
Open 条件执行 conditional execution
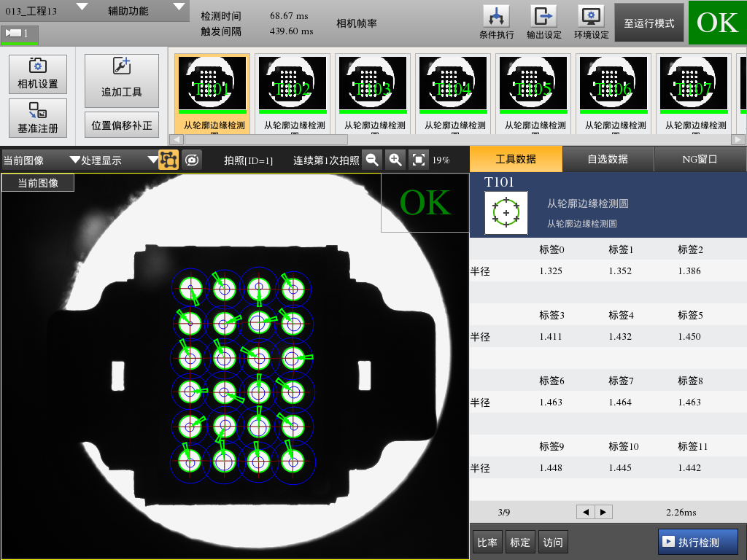pos(496,22)
